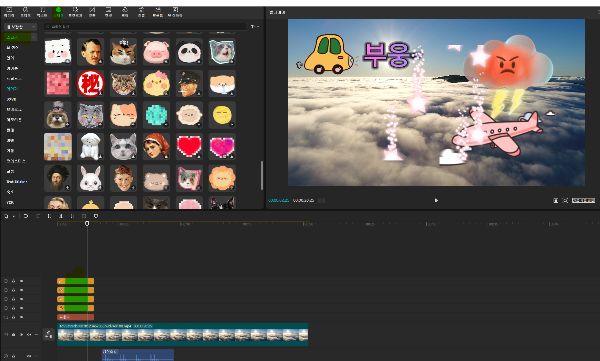This screenshot has height=361, width=600.
Task: Mute the main video track
Action: pyautogui.click(x=29, y=335)
